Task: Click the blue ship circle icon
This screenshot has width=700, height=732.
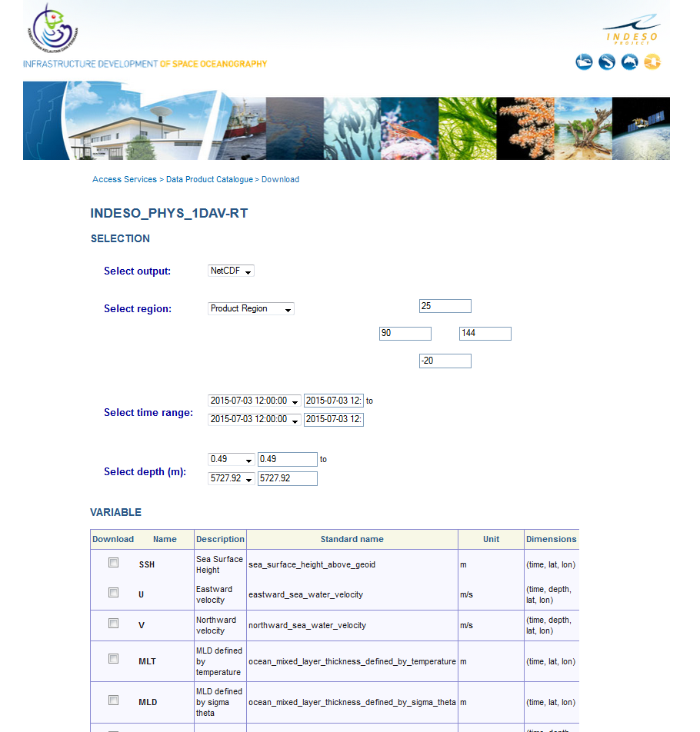Action: [584, 62]
